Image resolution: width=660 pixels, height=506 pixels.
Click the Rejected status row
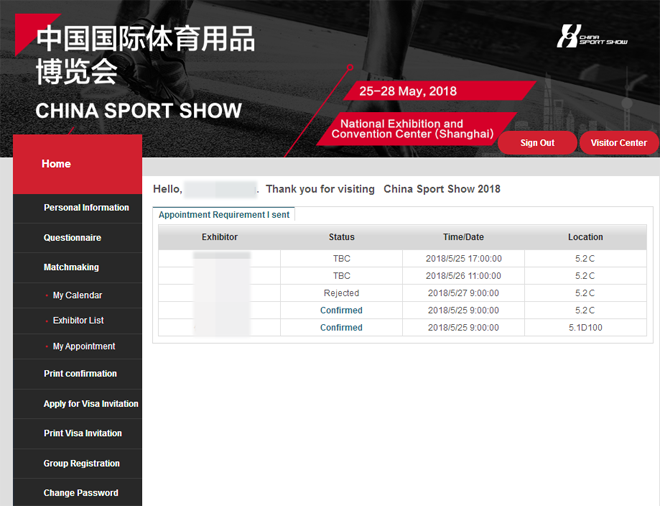341,294
